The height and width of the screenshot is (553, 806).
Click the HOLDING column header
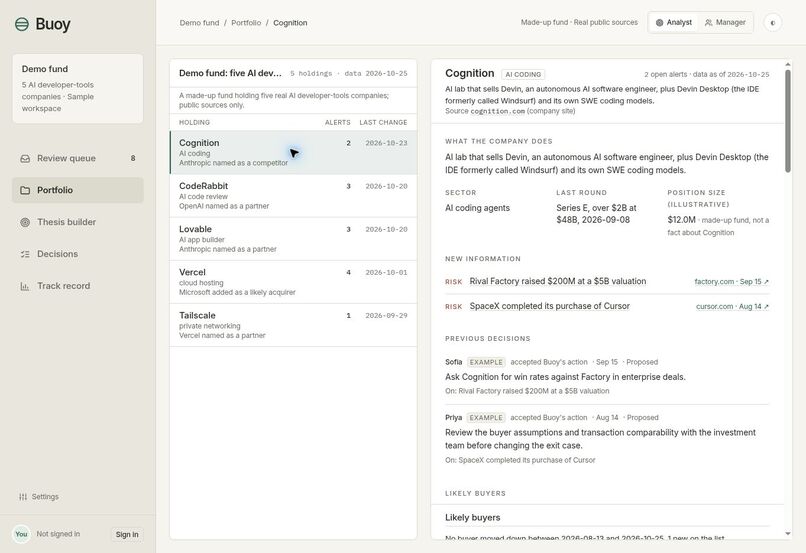[194, 122]
